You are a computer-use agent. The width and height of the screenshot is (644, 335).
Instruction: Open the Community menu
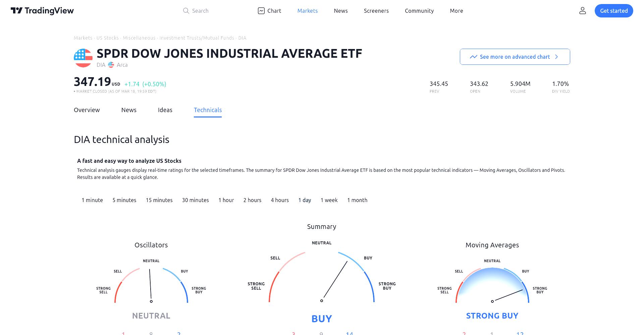pos(419,11)
